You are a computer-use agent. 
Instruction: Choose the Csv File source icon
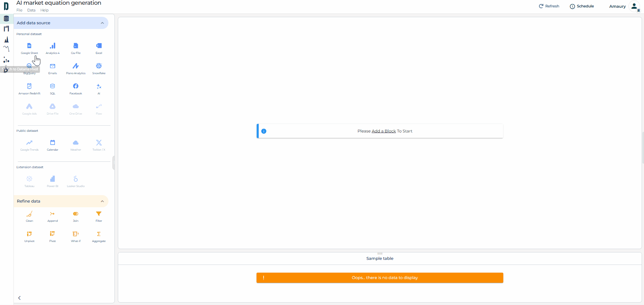point(76,46)
